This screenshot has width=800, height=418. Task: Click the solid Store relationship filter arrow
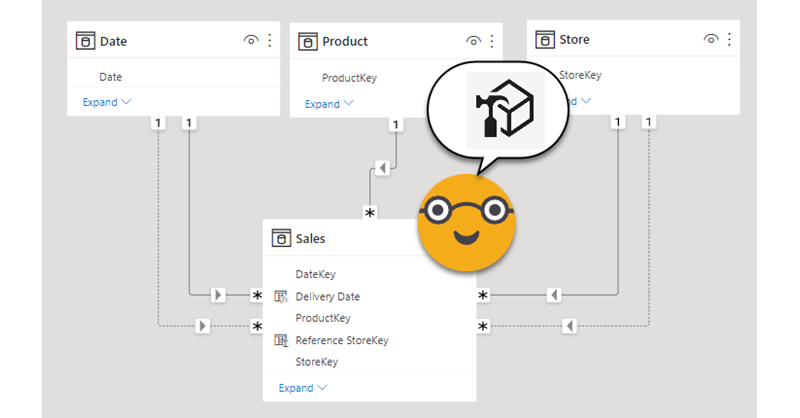[x=553, y=295]
